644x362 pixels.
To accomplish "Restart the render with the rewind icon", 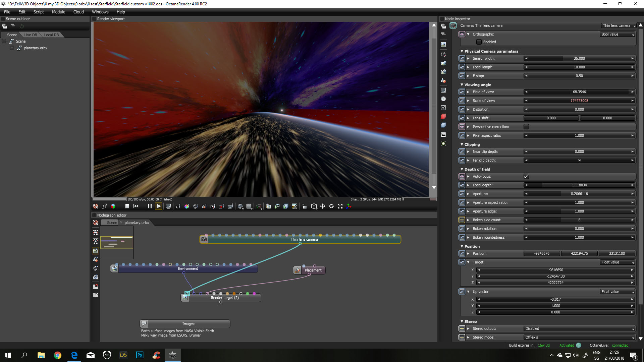I will point(136,206).
